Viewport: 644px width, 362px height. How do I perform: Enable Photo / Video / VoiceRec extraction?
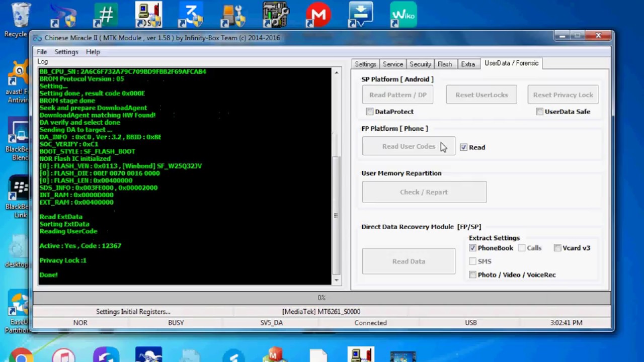(x=472, y=275)
